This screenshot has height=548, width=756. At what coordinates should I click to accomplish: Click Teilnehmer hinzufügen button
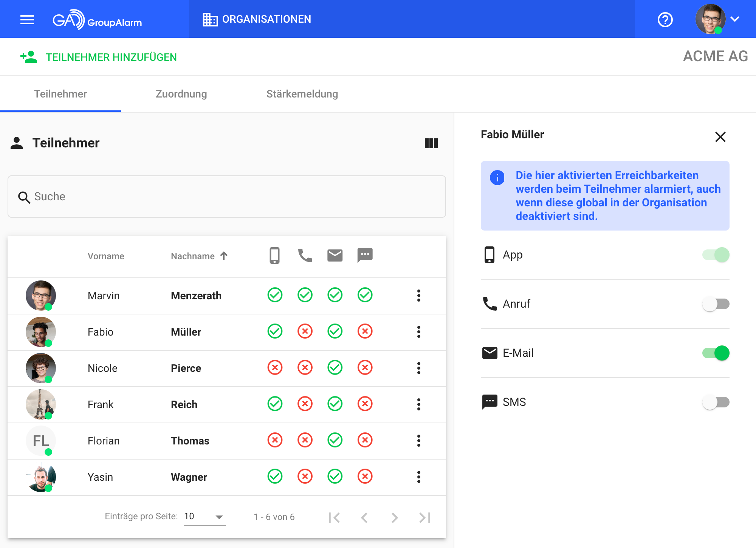coord(99,57)
